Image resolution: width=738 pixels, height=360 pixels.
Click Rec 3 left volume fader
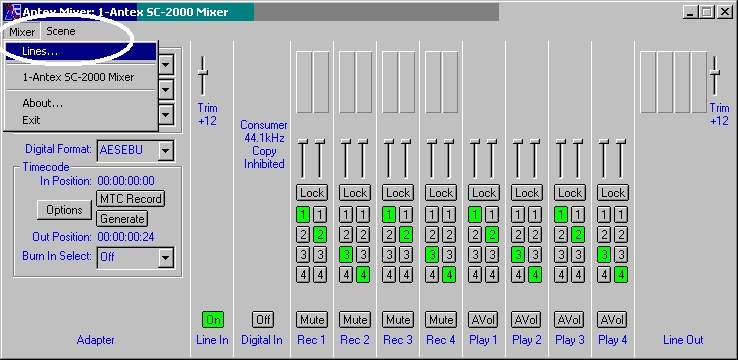coord(389,159)
